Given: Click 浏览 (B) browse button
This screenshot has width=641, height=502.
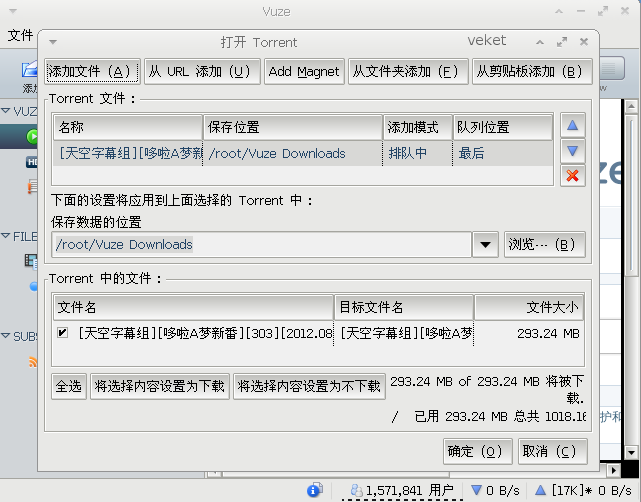Looking at the screenshot, I should coord(545,244).
